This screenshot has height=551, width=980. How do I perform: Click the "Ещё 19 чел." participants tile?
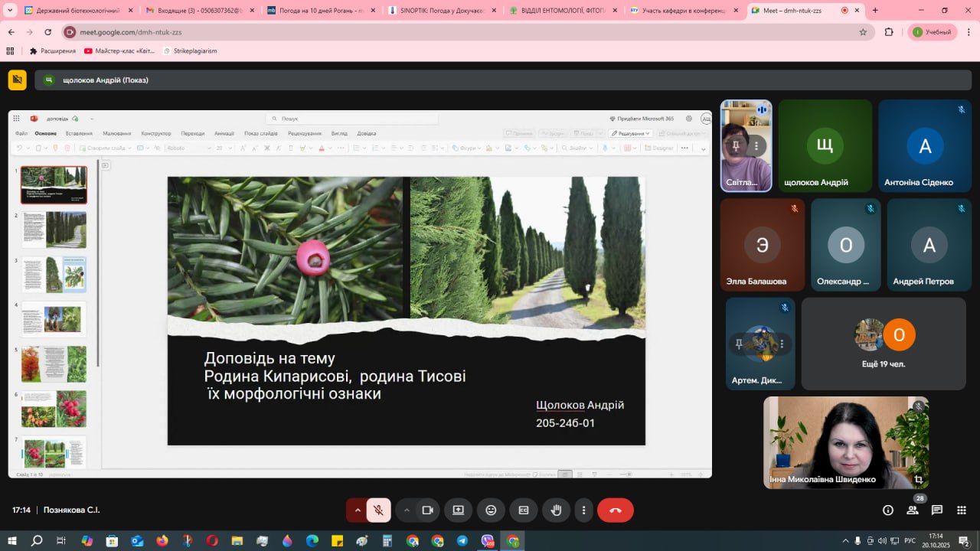pyautogui.click(x=884, y=344)
